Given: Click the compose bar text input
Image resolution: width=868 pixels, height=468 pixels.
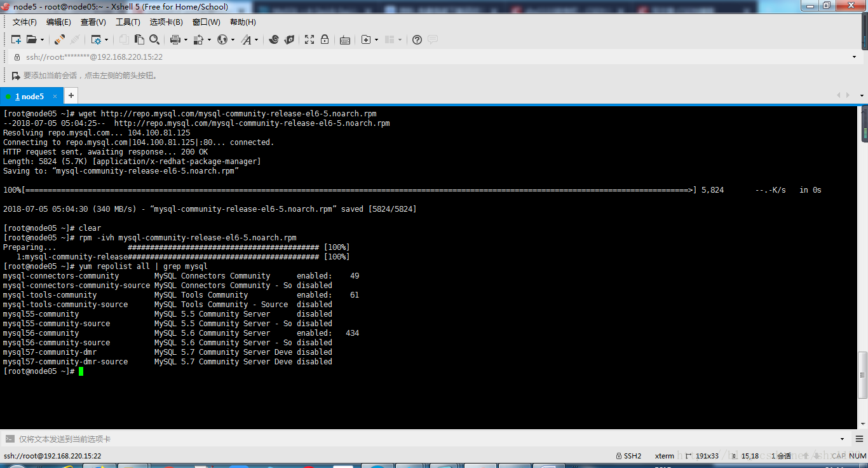Looking at the screenshot, I should [426, 439].
